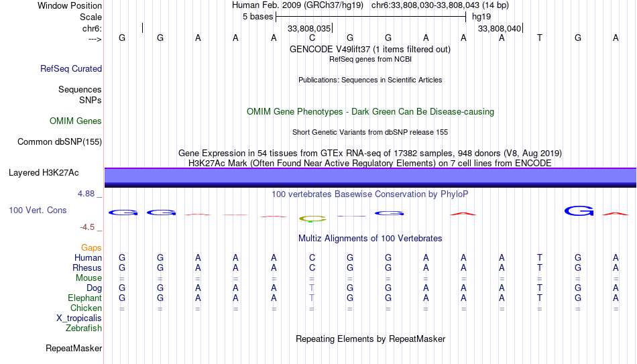
Task: Click the Multiz Alignments of 100 Vertebrates title
Action: tap(370, 239)
